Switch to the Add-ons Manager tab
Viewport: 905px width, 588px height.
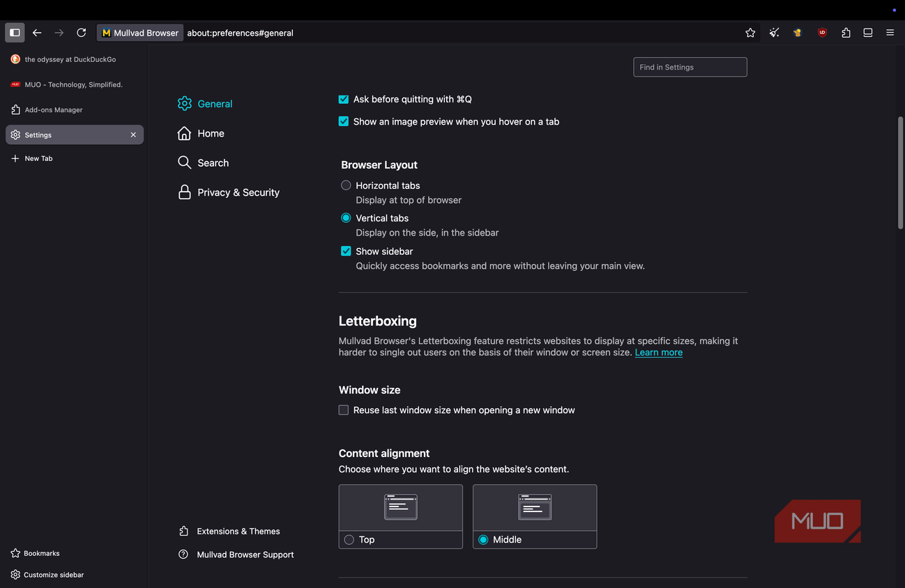pyautogui.click(x=75, y=109)
